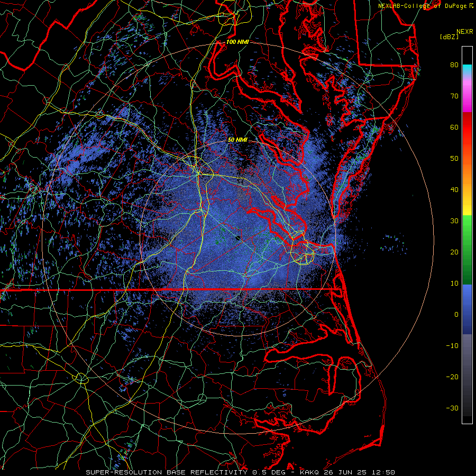Image resolution: width=476 pixels, height=476 pixels.
Task: Click the 20 value on the dBZ scale
Action: coord(454,252)
